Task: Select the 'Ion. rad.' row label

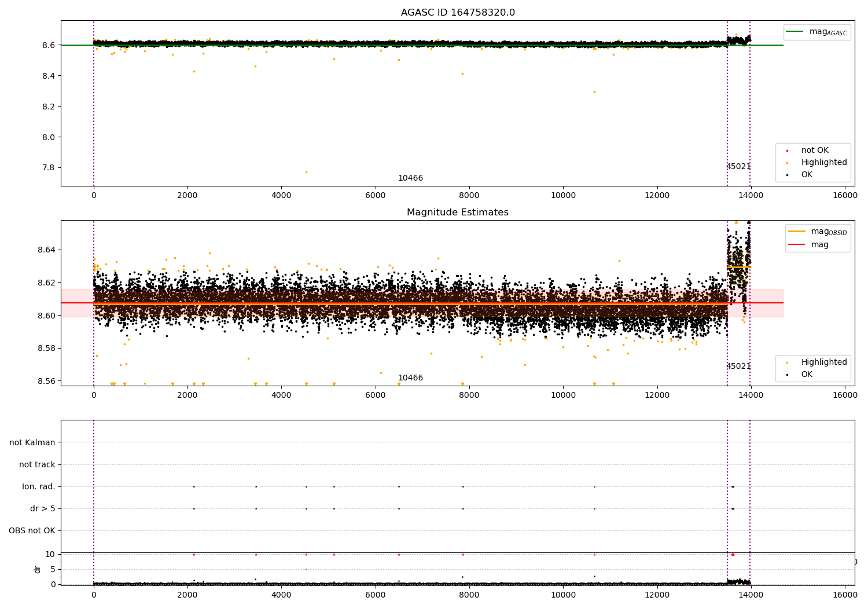Action: pos(39,486)
